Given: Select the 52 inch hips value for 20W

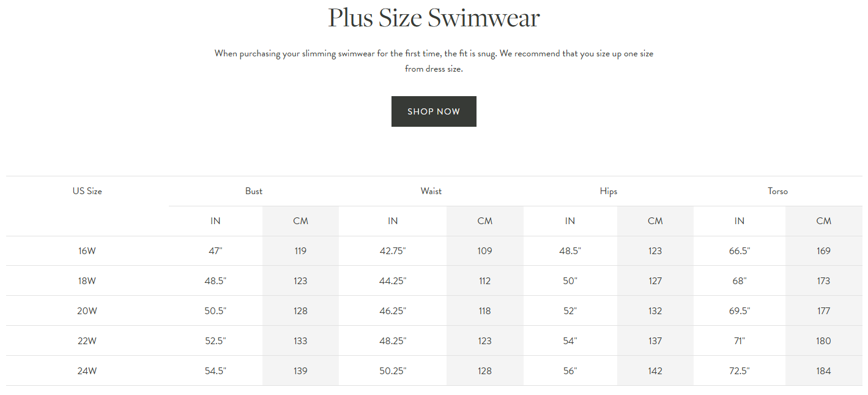Looking at the screenshot, I should (569, 310).
